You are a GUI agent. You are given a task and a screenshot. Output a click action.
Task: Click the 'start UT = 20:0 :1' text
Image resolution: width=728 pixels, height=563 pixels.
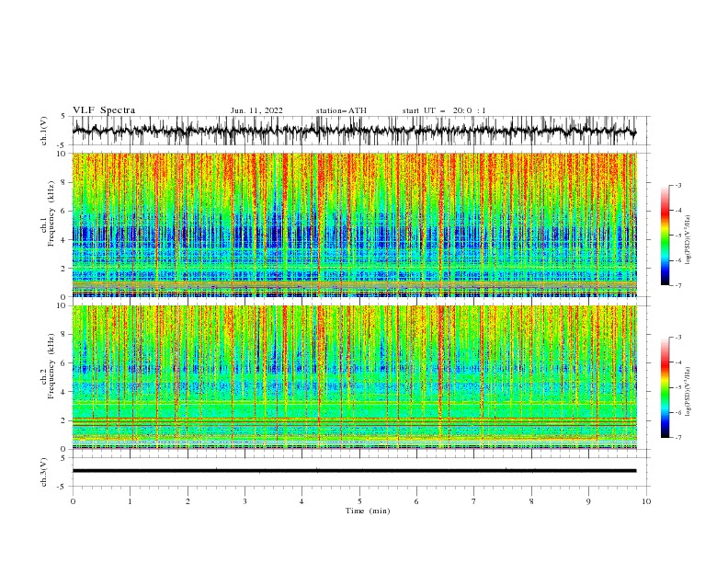click(444, 110)
